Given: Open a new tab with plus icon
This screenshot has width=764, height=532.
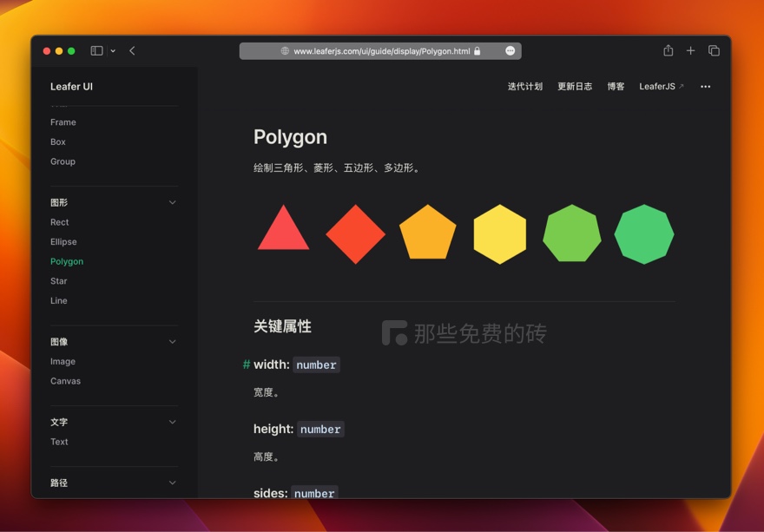Looking at the screenshot, I should [x=690, y=50].
